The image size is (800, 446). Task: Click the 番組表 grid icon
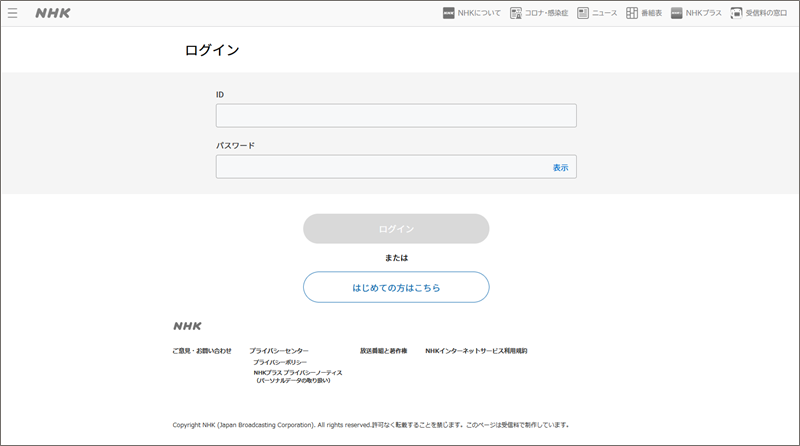[x=633, y=14]
